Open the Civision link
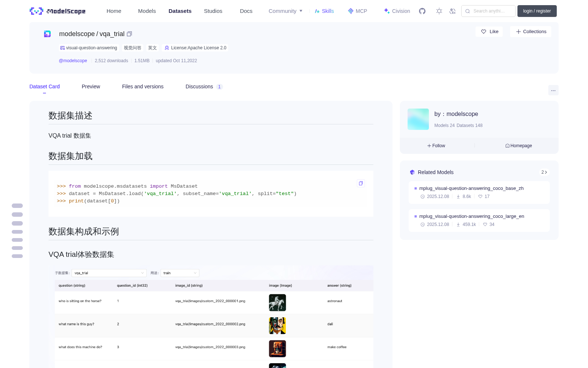Image resolution: width=588 pixels, height=368 pixels. click(397, 11)
